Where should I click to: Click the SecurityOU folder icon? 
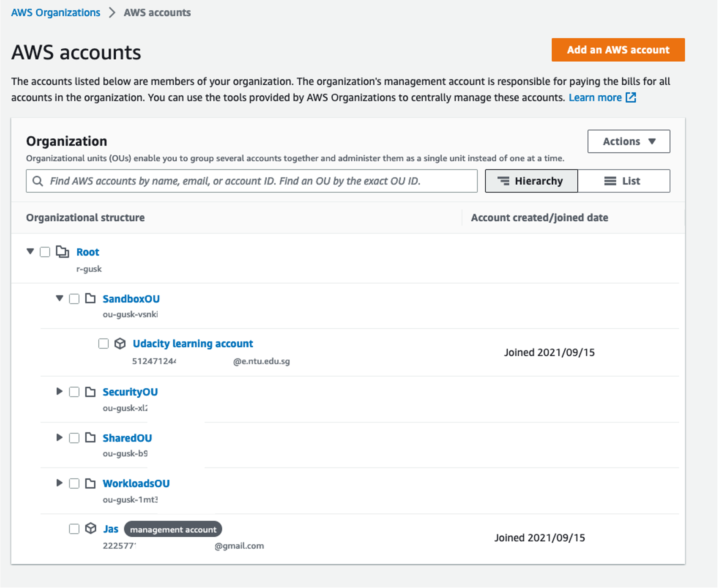90,392
